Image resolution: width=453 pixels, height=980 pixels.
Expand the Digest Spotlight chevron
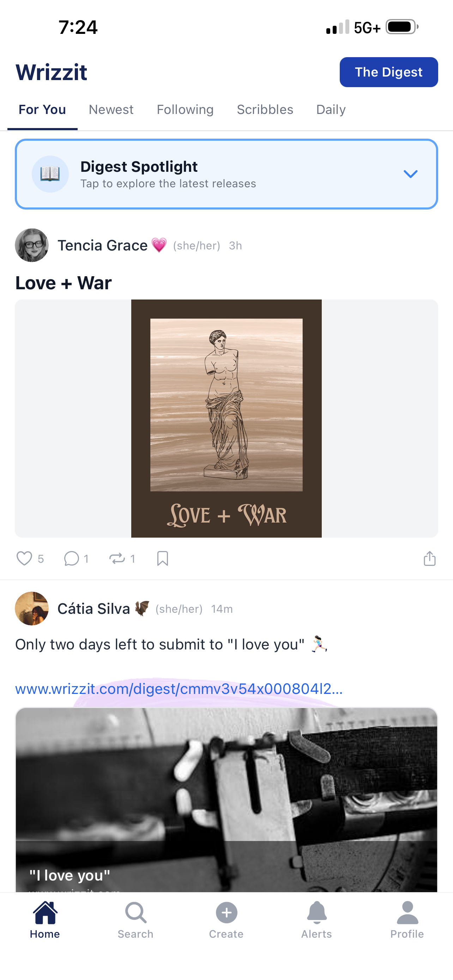[410, 174]
